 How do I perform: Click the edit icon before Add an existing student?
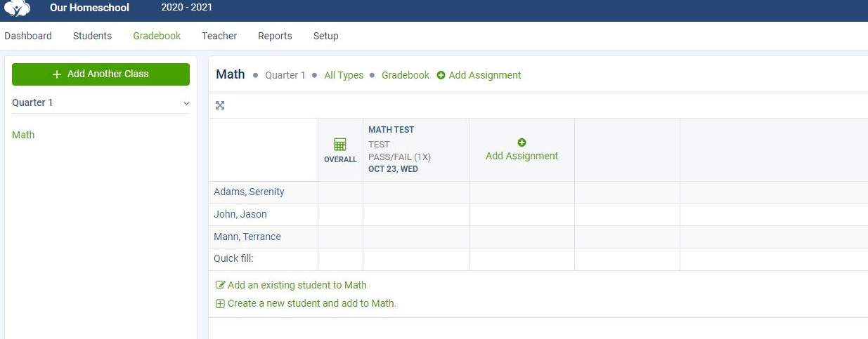pos(220,285)
